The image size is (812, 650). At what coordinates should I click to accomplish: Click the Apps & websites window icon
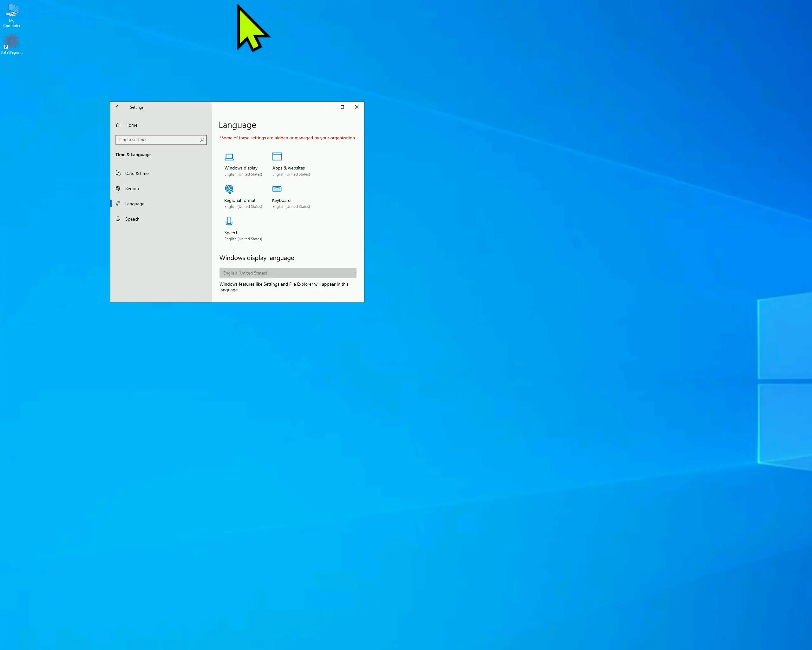pos(277,156)
